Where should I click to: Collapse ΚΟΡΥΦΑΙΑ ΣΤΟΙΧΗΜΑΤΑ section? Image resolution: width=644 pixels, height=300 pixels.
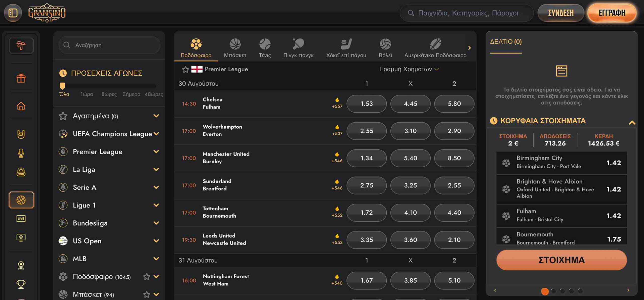(632, 122)
